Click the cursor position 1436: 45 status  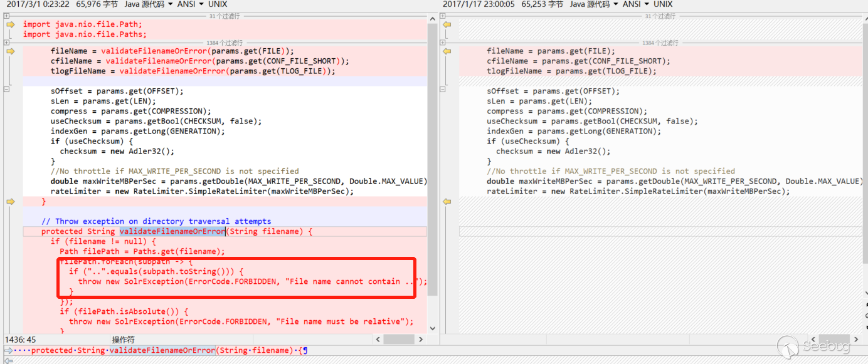pos(21,340)
